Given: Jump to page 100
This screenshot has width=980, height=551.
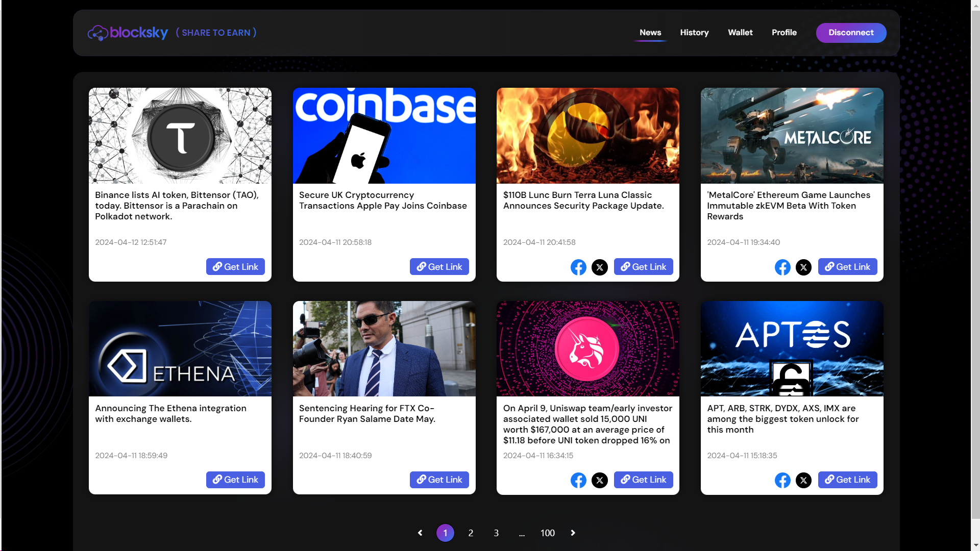Looking at the screenshot, I should [547, 533].
